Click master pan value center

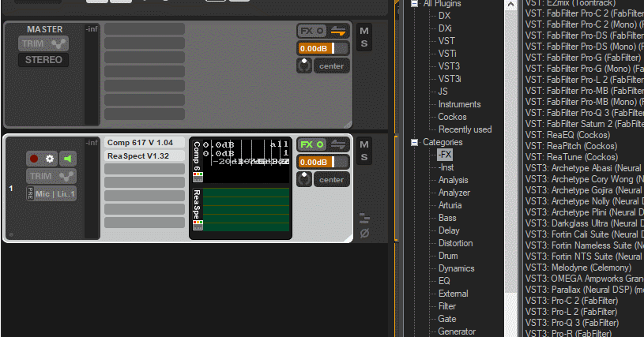[x=331, y=66]
